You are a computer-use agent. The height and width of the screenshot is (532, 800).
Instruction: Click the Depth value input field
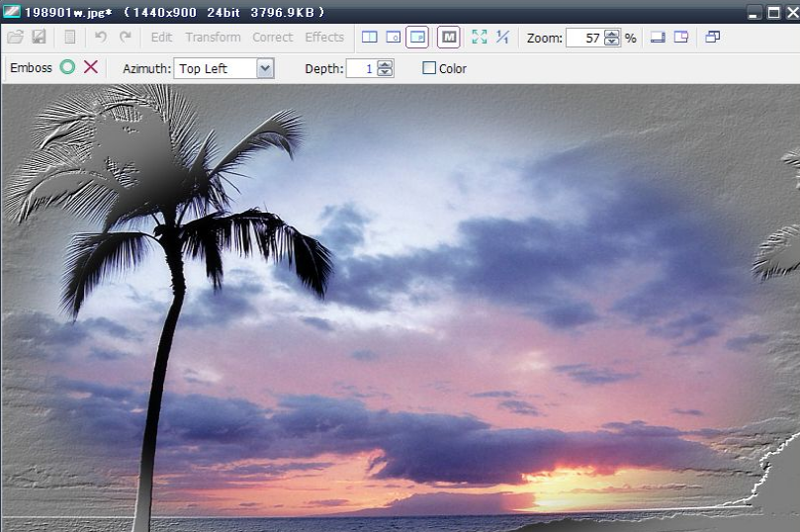361,68
